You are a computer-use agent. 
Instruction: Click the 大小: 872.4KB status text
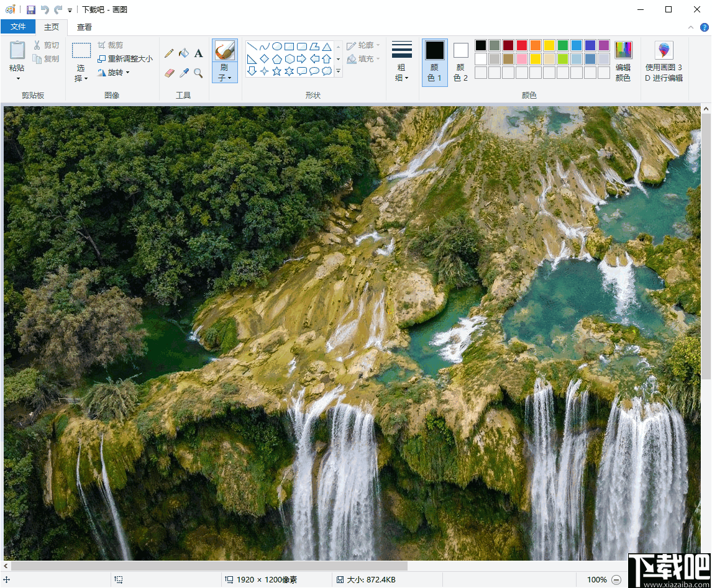pos(371,580)
